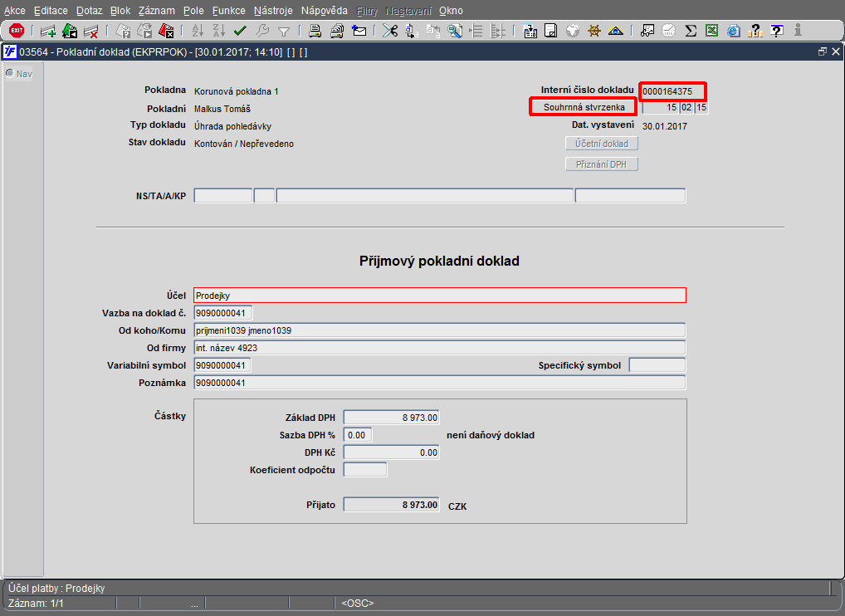Sort descending with the Z-A icon
This screenshot has height=616, width=845.
(x=219, y=32)
